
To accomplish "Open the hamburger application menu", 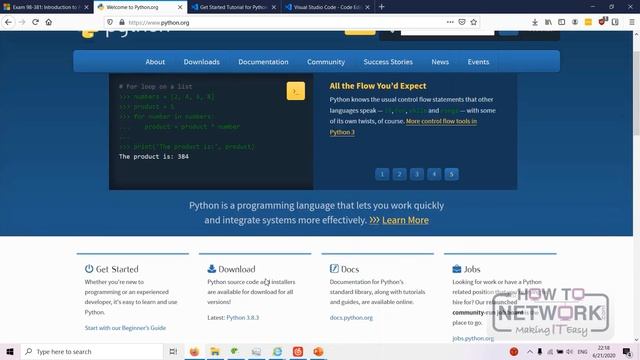I will point(631,22).
